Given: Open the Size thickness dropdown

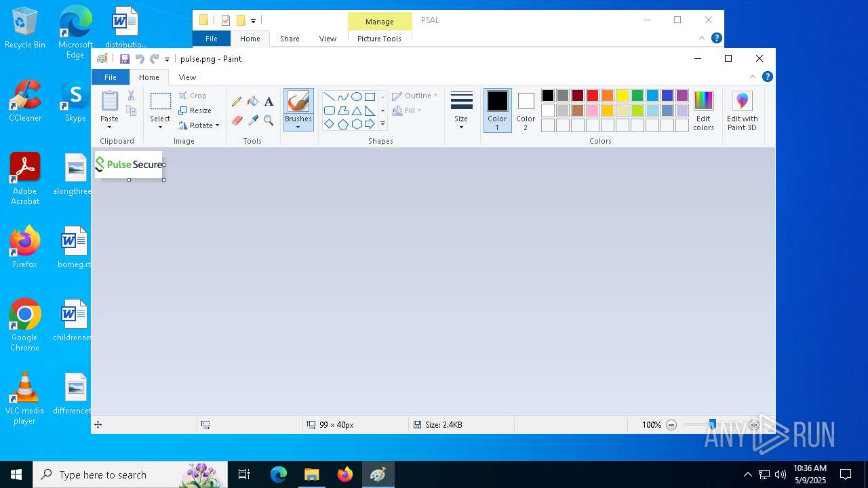Looking at the screenshot, I should point(461,110).
